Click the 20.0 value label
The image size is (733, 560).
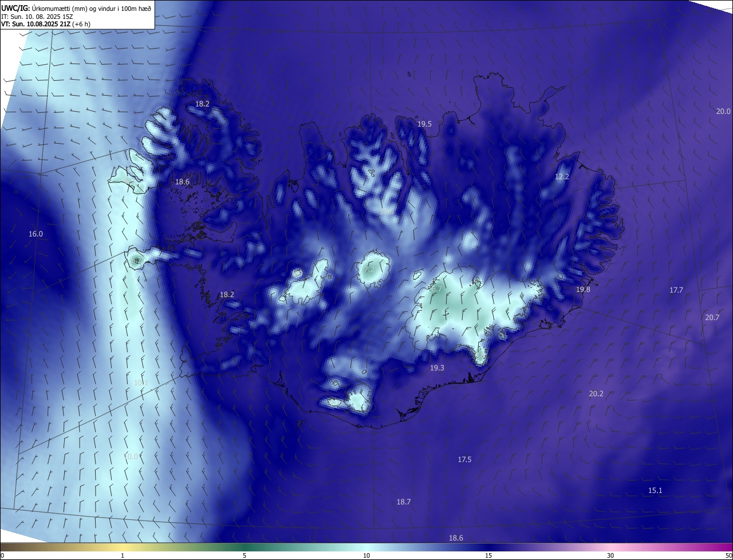(x=723, y=111)
